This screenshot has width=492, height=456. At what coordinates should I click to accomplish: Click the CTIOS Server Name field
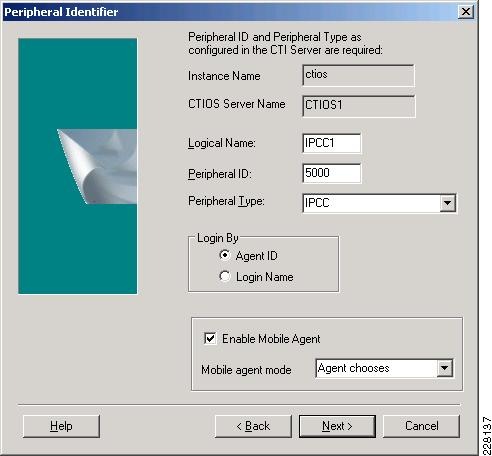coord(359,106)
